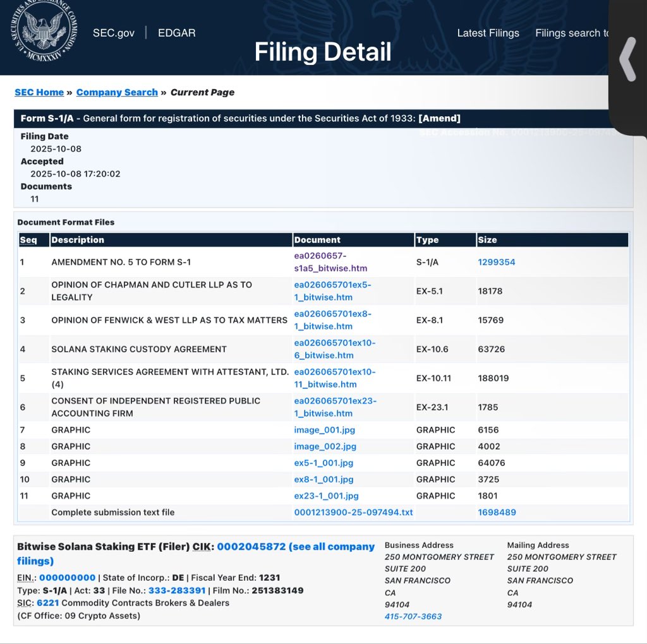The width and height of the screenshot is (647, 644).
Task: Click the EX-8.1 type cell
Action: tap(430, 320)
